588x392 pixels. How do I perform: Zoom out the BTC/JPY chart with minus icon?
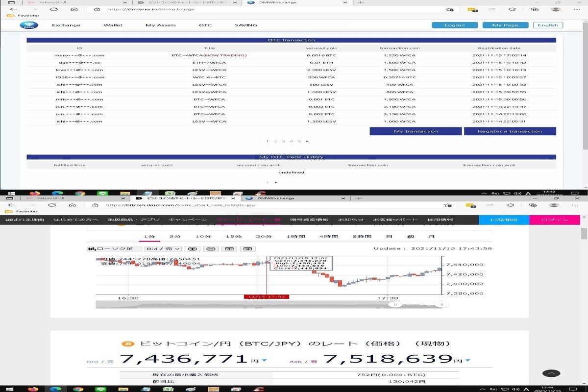click(x=211, y=249)
